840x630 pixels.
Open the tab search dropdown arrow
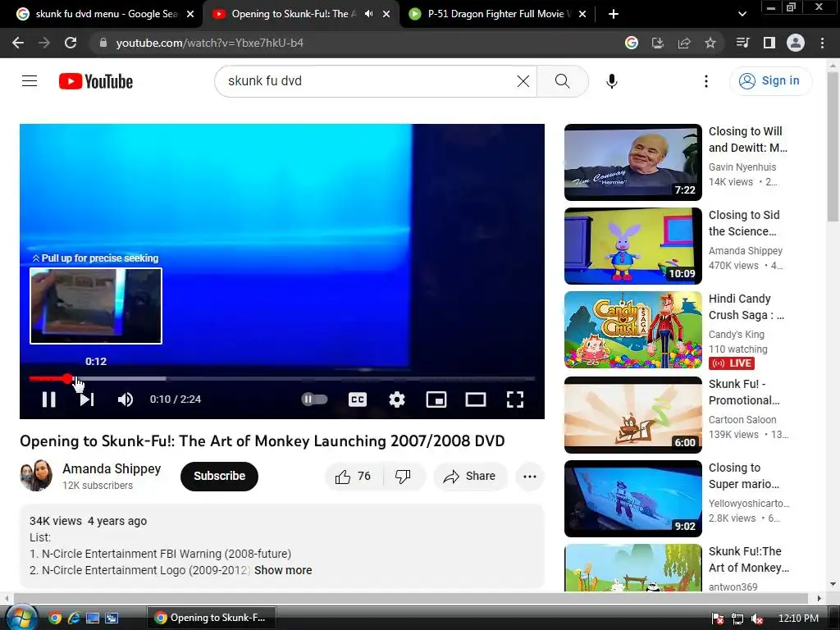742,14
